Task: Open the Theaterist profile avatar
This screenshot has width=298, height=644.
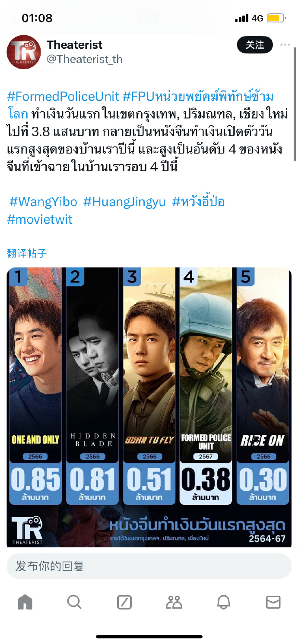Action: tap(24, 52)
